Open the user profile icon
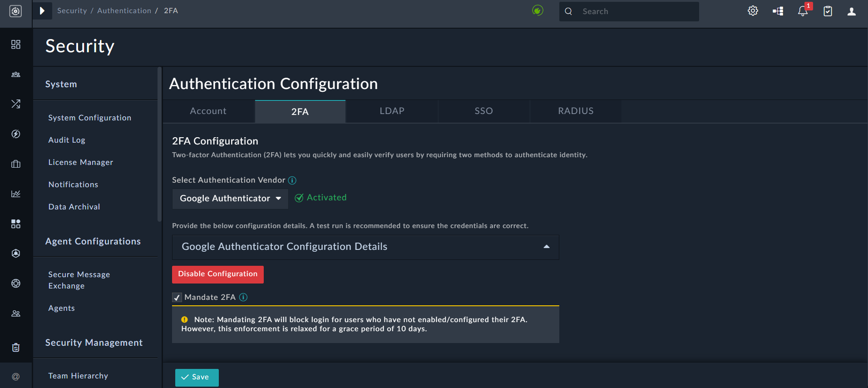868x388 pixels. (852, 11)
